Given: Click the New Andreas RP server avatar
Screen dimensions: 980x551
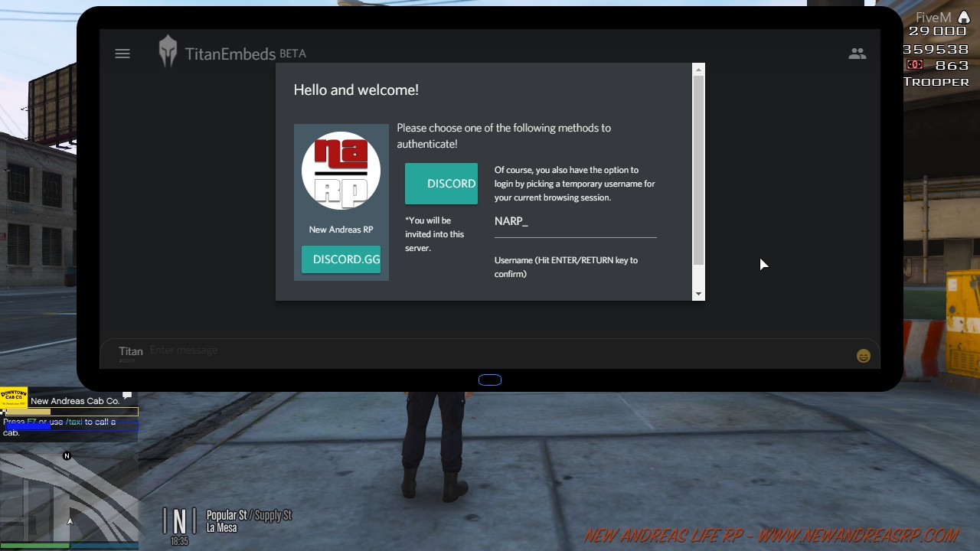Looking at the screenshot, I should 341,171.
